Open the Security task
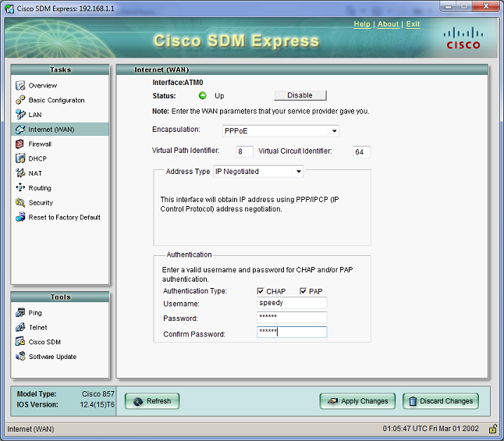The height and width of the screenshot is (441, 504). tap(41, 203)
